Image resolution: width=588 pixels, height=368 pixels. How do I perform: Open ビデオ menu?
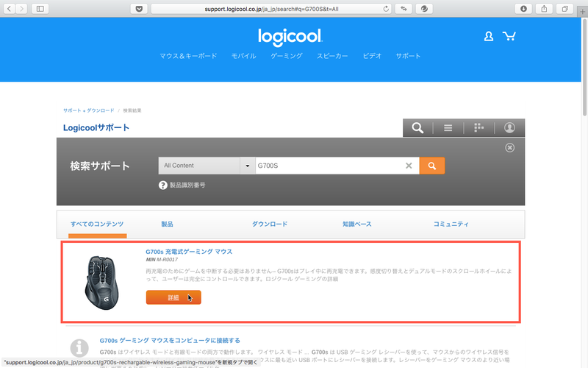(372, 56)
